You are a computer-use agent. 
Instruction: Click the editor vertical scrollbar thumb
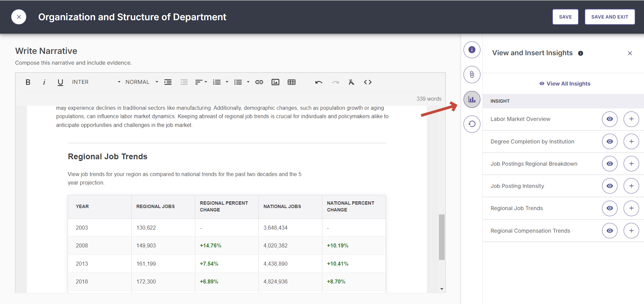(x=441, y=237)
